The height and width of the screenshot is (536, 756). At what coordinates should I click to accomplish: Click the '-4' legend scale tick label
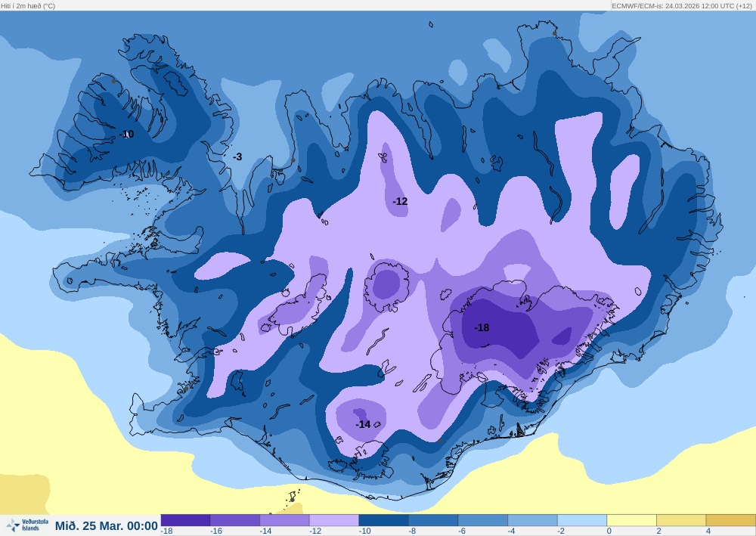pyautogui.click(x=512, y=531)
